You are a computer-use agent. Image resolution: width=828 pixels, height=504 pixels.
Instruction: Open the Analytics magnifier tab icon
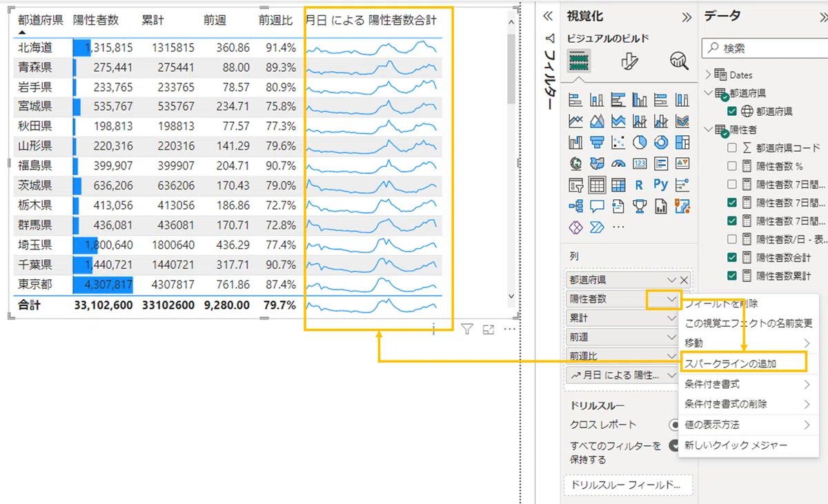(679, 61)
